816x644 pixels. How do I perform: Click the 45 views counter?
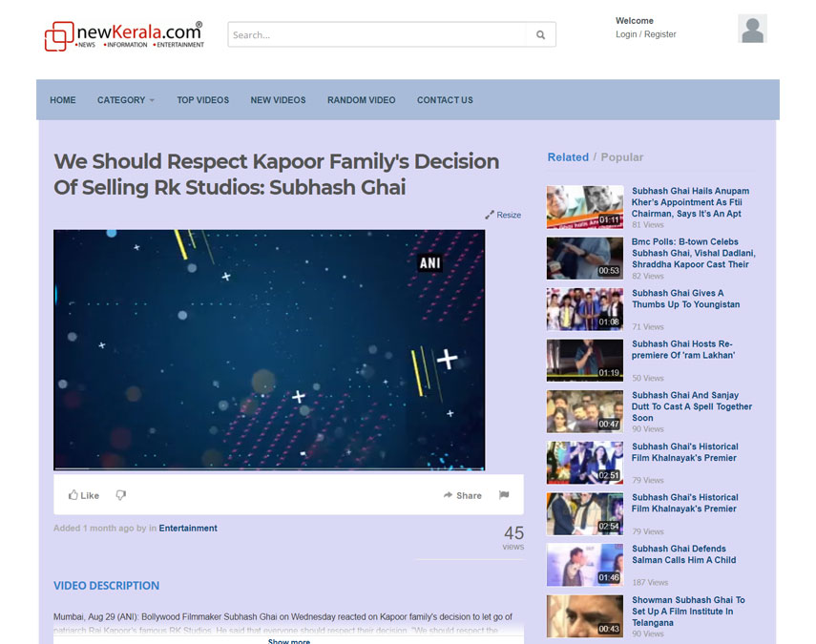[x=513, y=537]
